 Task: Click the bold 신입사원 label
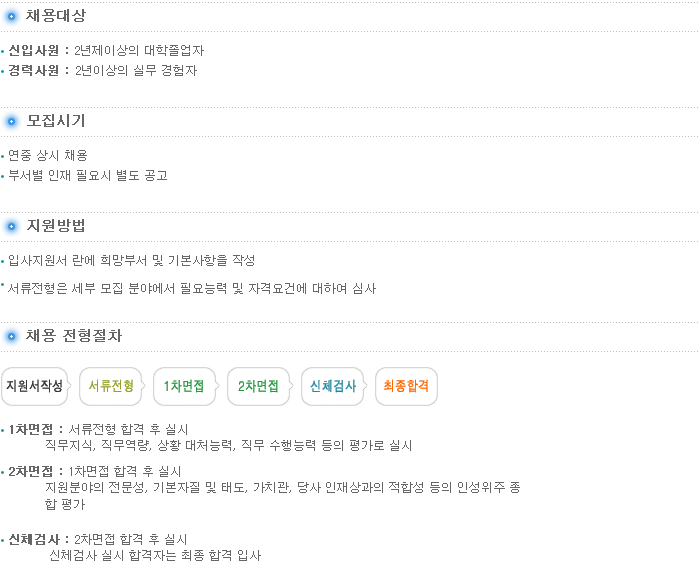(33, 51)
